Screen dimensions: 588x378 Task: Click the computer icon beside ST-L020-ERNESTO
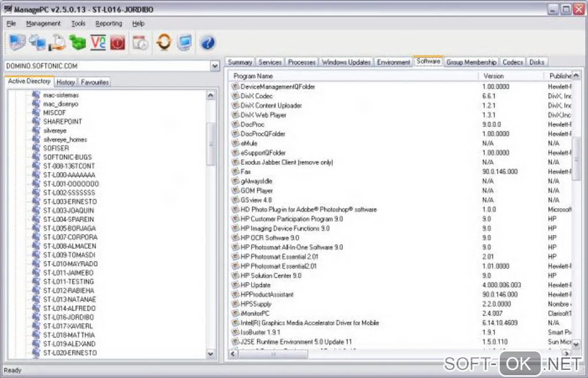click(36, 353)
